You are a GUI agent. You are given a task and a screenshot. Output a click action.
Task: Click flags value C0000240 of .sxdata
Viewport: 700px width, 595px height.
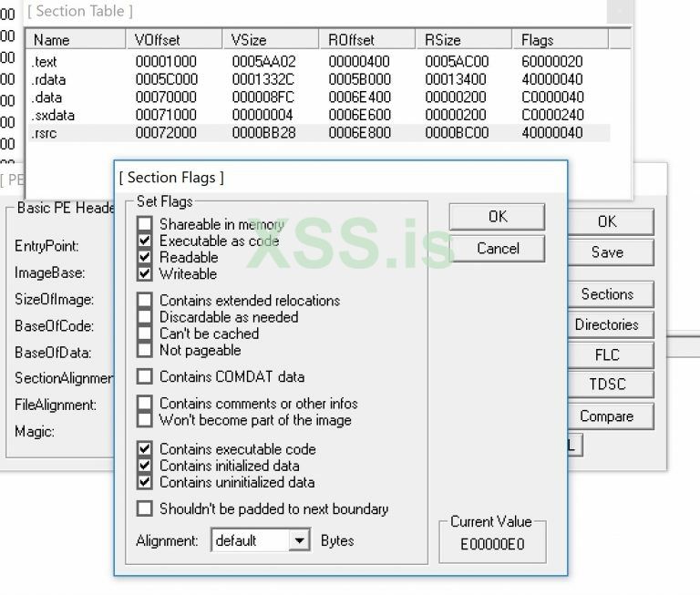[x=552, y=115]
